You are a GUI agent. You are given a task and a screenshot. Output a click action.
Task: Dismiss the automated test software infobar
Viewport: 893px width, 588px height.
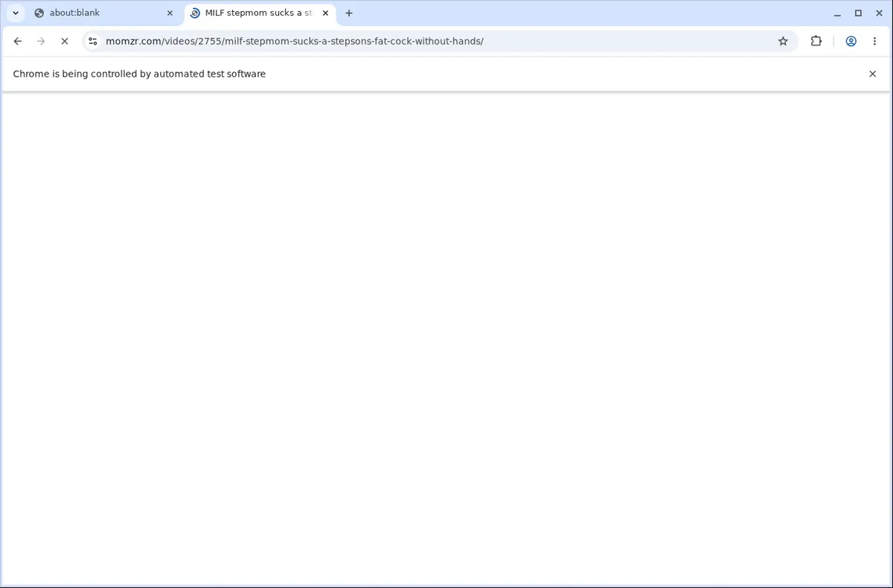(x=873, y=74)
